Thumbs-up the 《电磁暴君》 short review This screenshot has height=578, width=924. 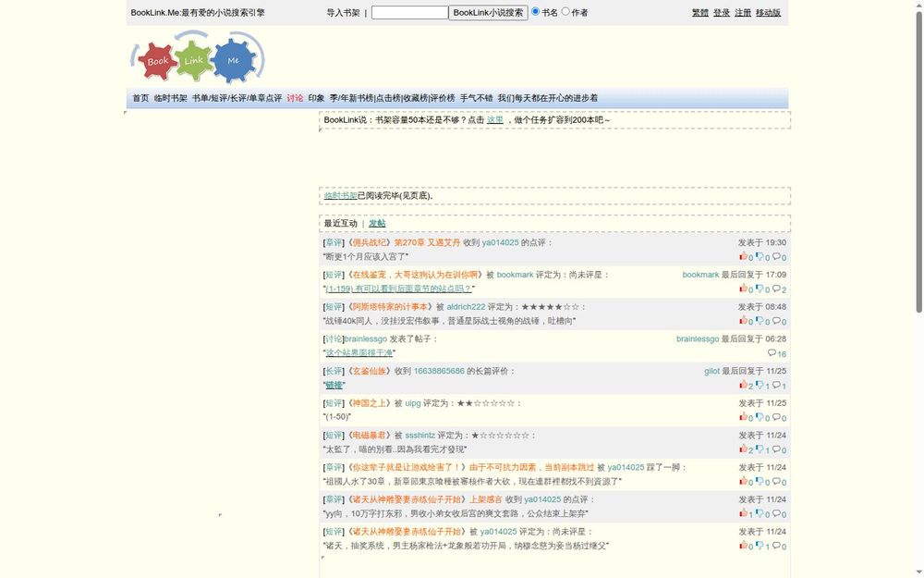(744, 449)
